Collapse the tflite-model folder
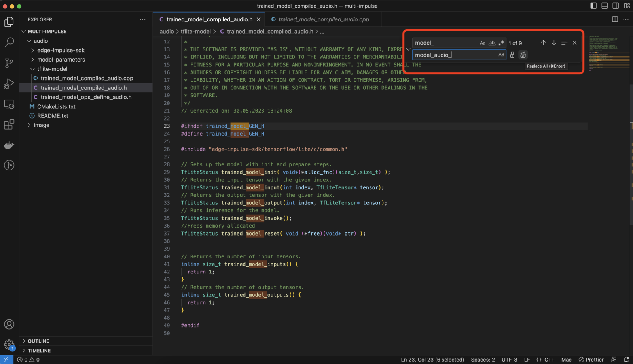The height and width of the screenshot is (364, 633). pos(52,69)
